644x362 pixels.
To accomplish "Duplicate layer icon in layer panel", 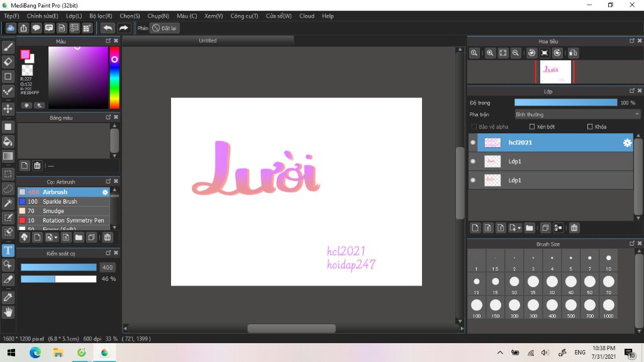I will (545, 228).
